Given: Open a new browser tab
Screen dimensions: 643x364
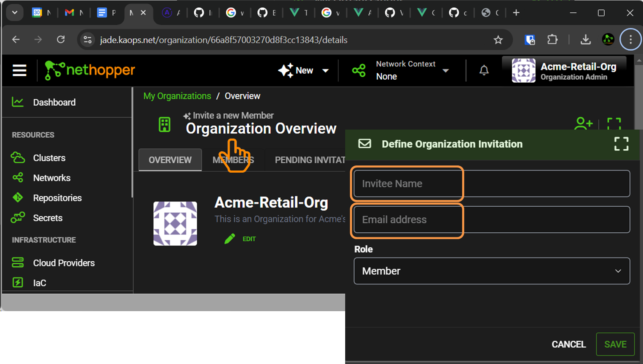Looking at the screenshot, I should [516, 13].
